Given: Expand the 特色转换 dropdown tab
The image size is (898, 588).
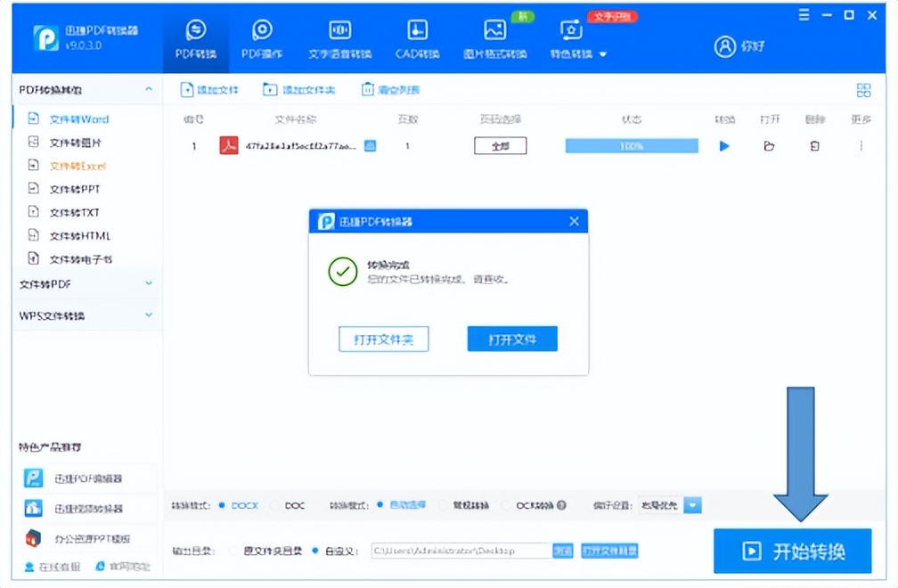Looking at the screenshot, I should pyautogui.click(x=578, y=39).
